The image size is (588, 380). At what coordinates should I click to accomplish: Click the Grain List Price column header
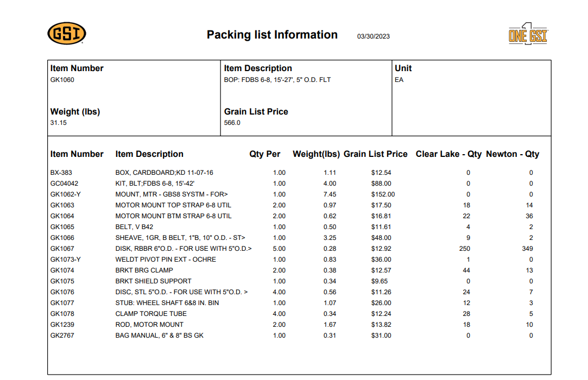click(x=375, y=154)
